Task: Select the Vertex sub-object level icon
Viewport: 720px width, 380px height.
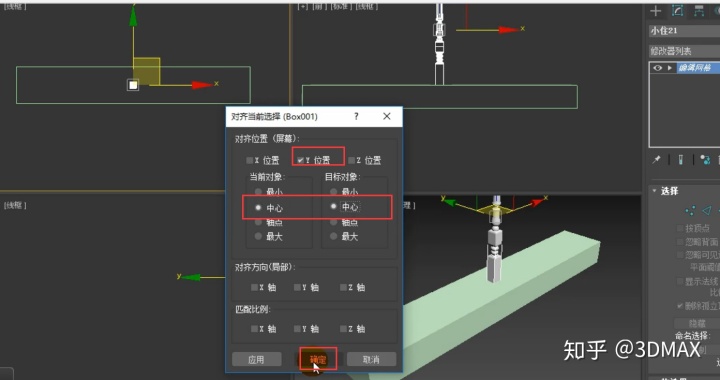Action: (x=690, y=211)
